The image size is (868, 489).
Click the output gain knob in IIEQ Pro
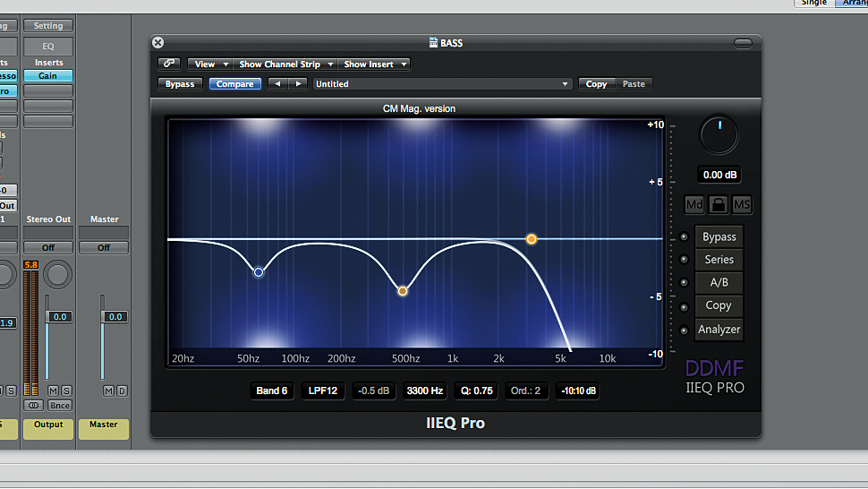coord(719,134)
